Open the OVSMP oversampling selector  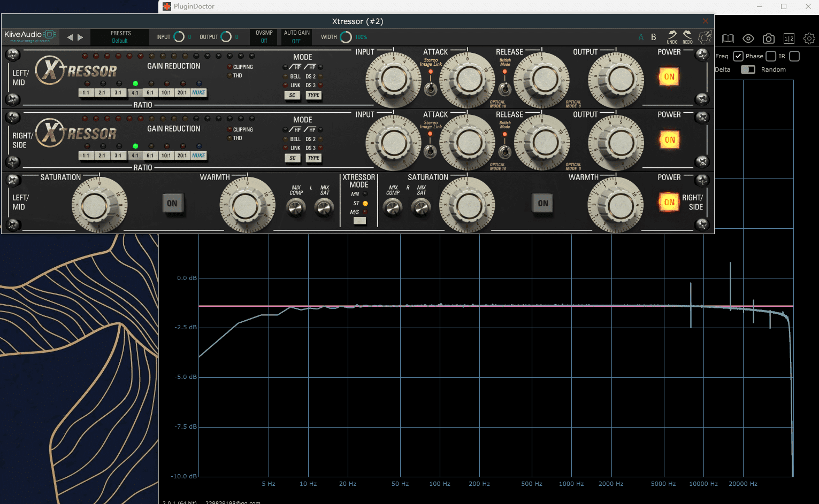coord(264,37)
